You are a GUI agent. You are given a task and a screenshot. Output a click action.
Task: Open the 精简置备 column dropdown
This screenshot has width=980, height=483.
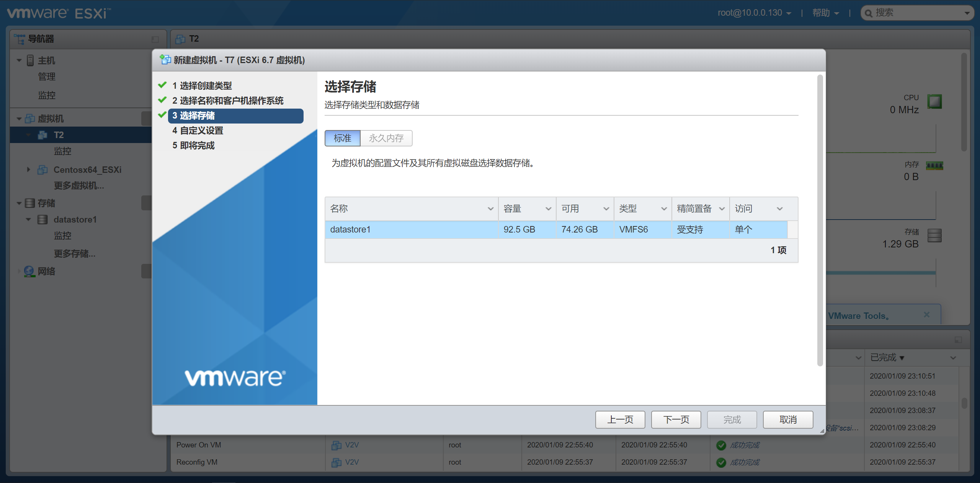[722, 209]
